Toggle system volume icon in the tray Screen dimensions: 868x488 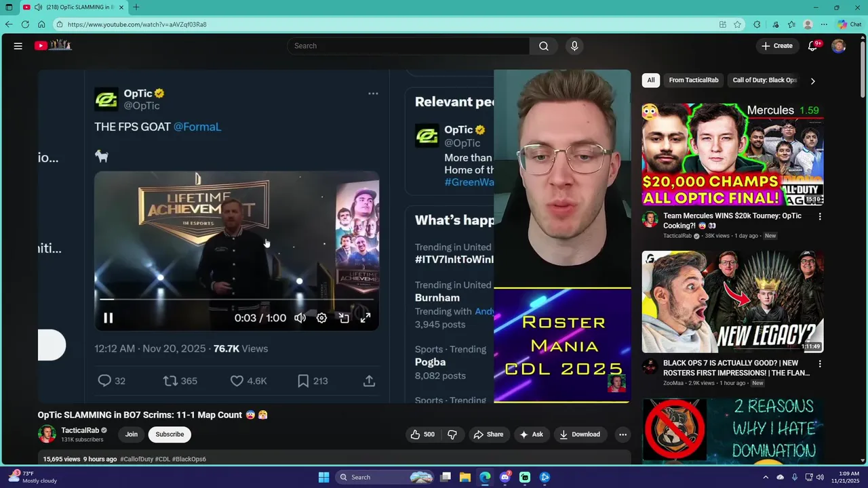click(x=820, y=477)
